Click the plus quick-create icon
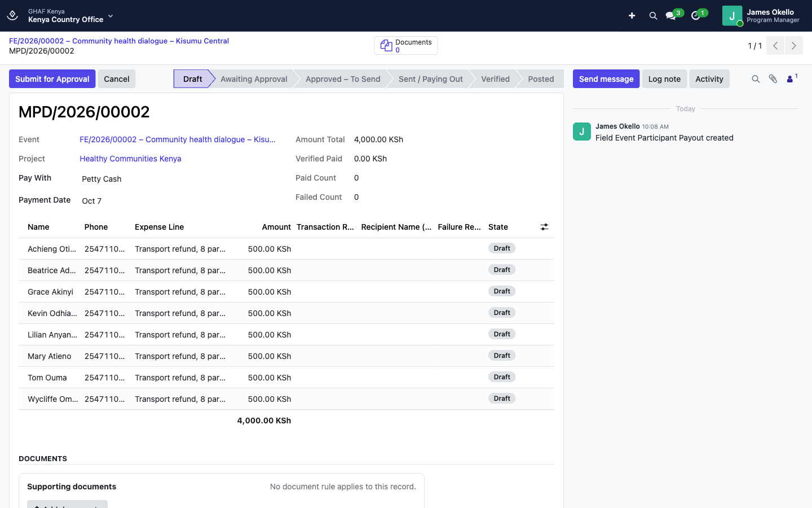Screen dimensions: 812x508 coord(632,16)
